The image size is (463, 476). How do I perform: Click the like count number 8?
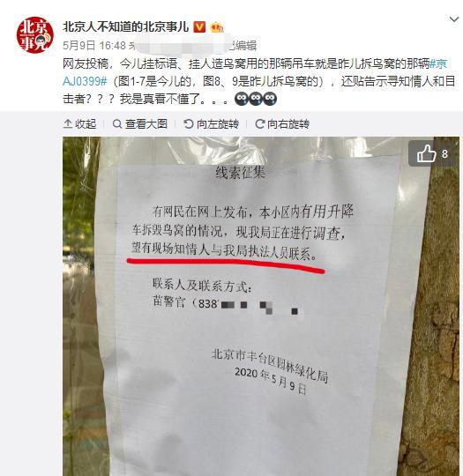pyautogui.click(x=444, y=154)
